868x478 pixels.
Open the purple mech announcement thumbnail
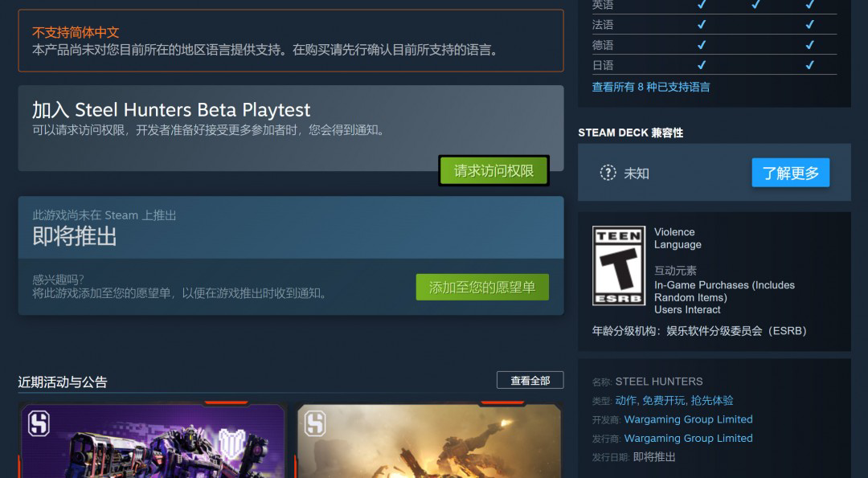(x=152, y=440)
